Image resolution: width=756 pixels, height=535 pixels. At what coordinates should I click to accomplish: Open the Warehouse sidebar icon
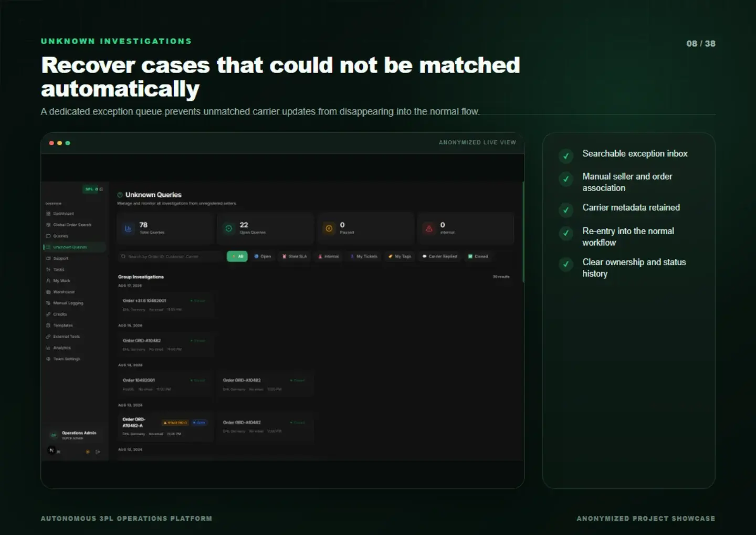[48, 292]
